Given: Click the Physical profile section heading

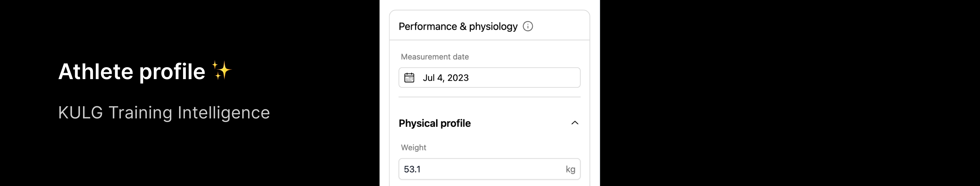Looking at the screenshot, I should coord(434,123).
